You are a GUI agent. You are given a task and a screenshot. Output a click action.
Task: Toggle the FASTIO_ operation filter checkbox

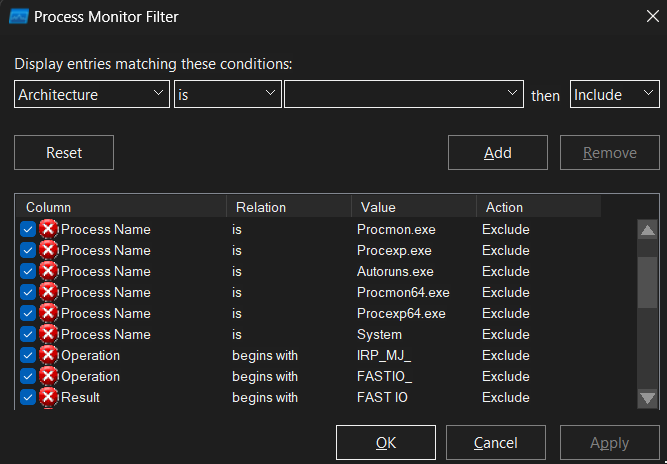[x=28, y=376]
